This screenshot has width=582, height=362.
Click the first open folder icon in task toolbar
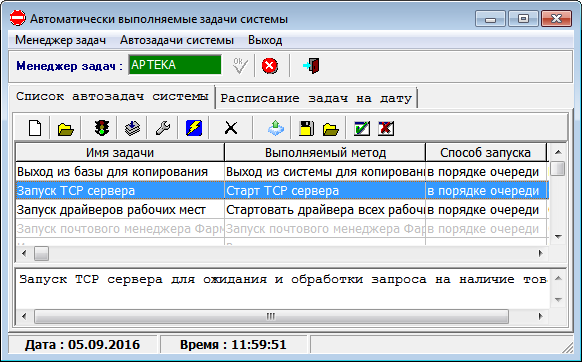[x=66, y=129]
